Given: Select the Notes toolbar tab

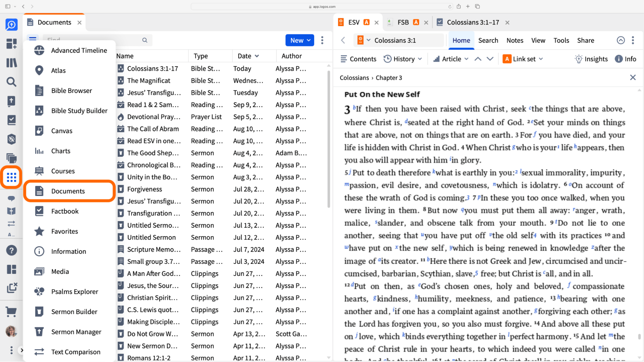Looking at the screenshot, I should point(514,40).
